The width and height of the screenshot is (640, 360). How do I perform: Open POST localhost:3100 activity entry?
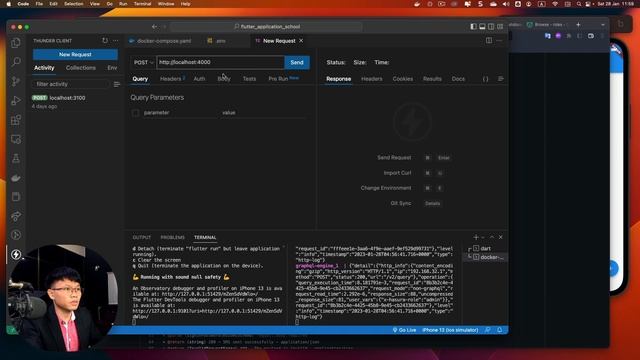(x=75, y=102)
